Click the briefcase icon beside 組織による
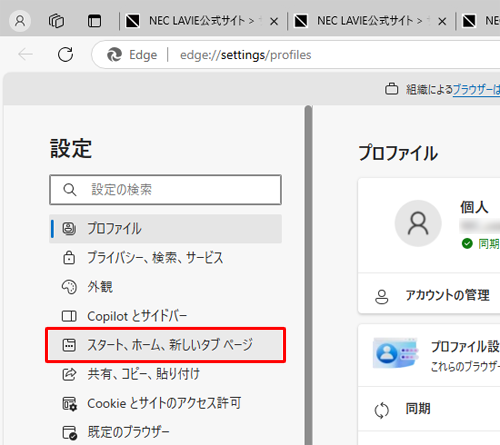 point(391,89)
